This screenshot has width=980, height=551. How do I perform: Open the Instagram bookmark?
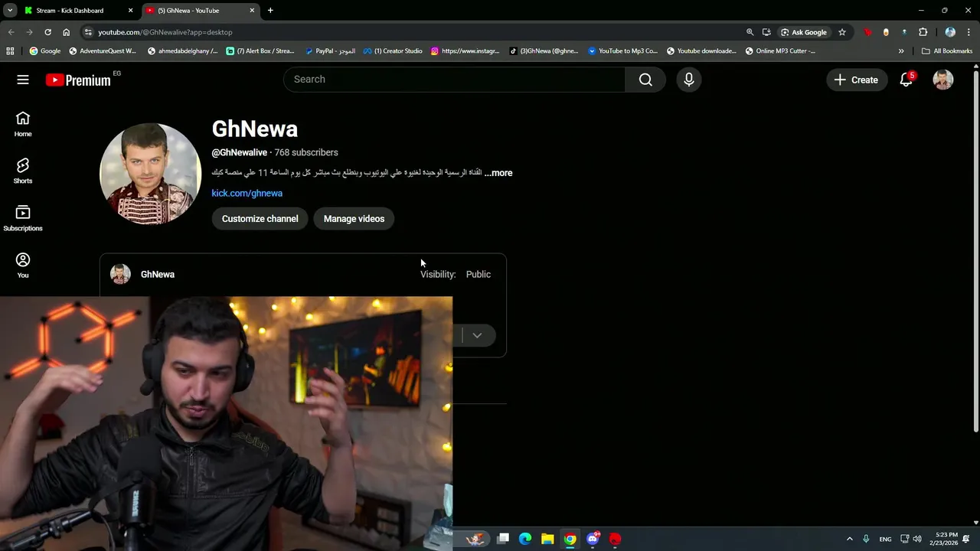465,51
